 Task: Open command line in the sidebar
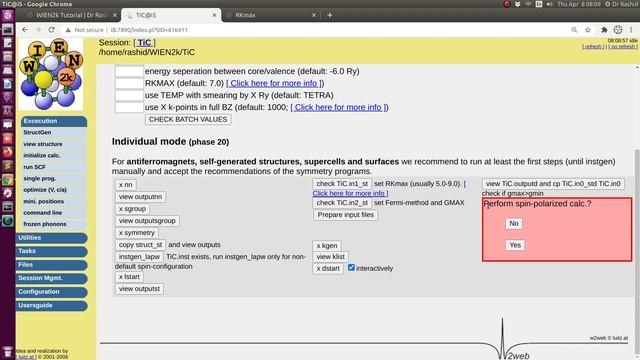point(42,213)
